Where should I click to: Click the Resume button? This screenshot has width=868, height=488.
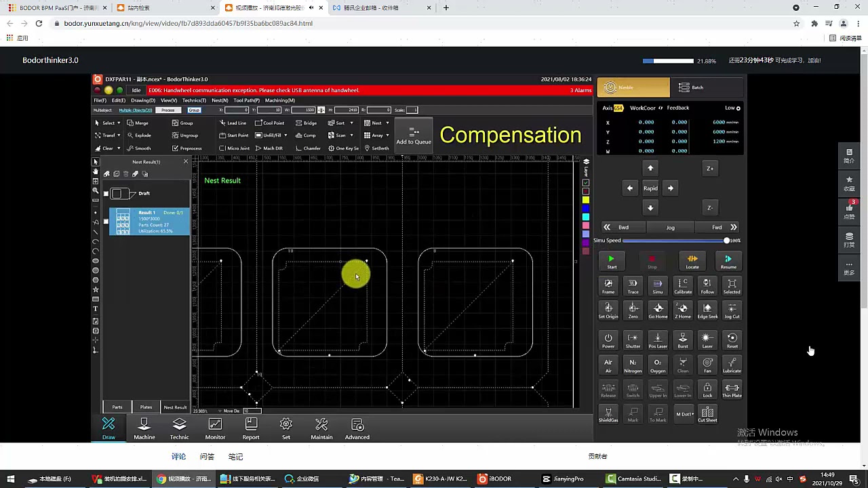point(728,262)
